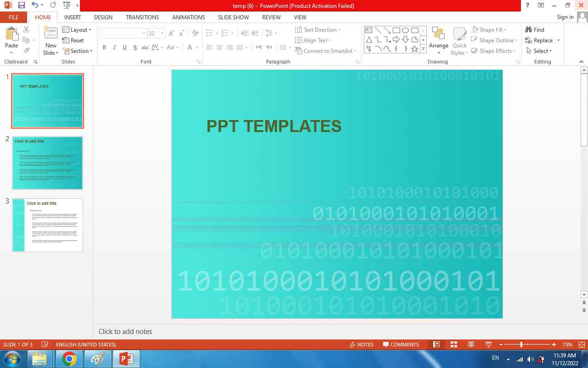Open the DESIGN ribbon tab

point(103,17)
